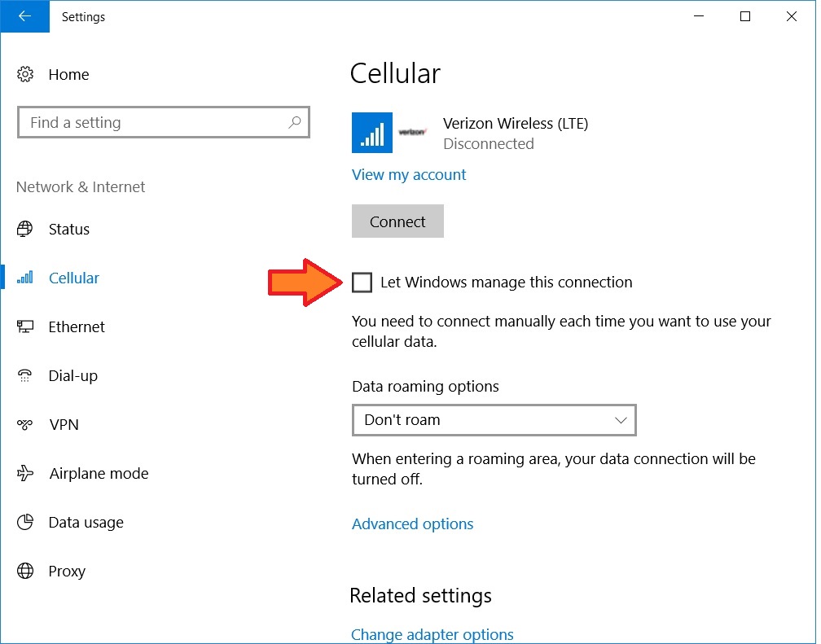Screen dimensions: 821x644
Task: Click the Find a setting field
Action: pyautogui.click(x=155, y=123)
